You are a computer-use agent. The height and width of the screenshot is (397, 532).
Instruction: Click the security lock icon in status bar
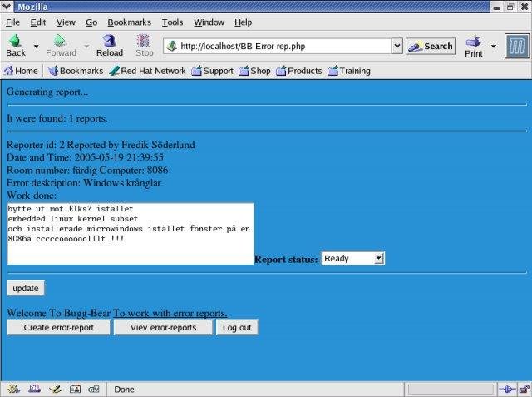[525, 389]
